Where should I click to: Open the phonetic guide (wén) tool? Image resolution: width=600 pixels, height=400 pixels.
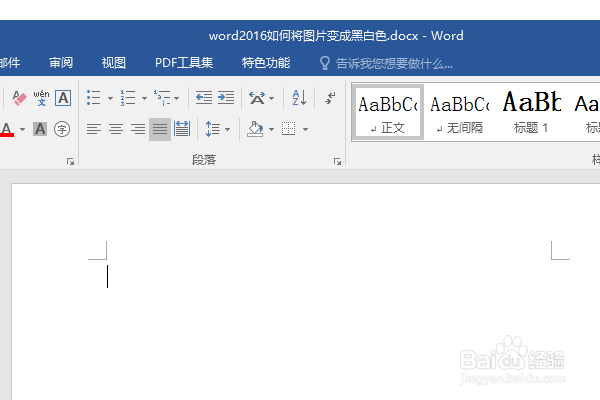[x=41, y=98]
